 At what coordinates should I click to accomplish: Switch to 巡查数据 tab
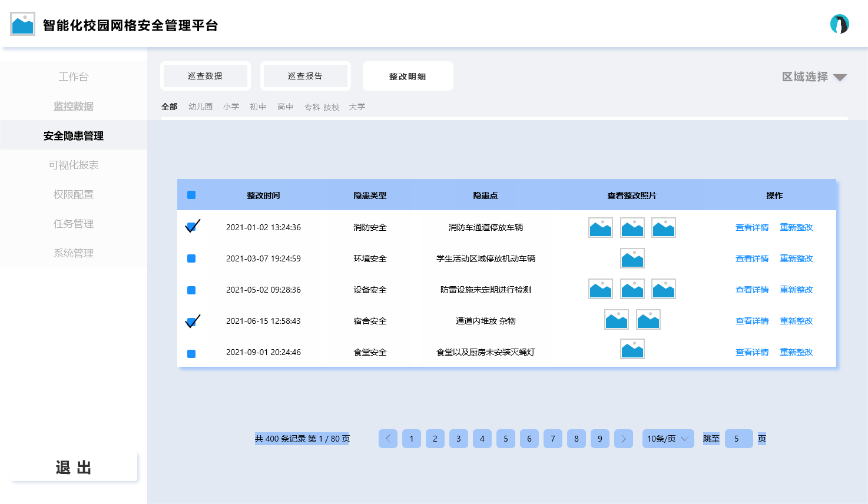pos(206,76)
